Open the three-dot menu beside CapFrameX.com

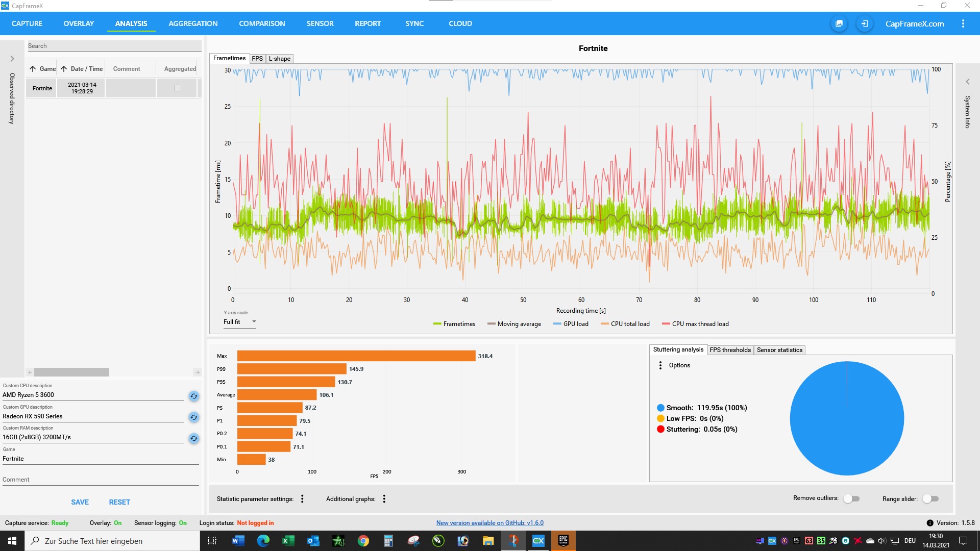click(x=963, y=23)
